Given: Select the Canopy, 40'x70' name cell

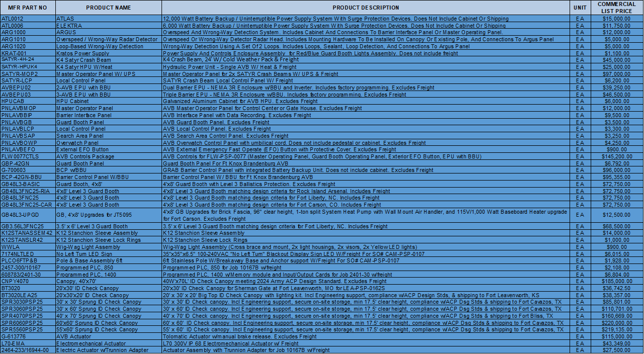Looking at the screenshot, I should (108, 281).
